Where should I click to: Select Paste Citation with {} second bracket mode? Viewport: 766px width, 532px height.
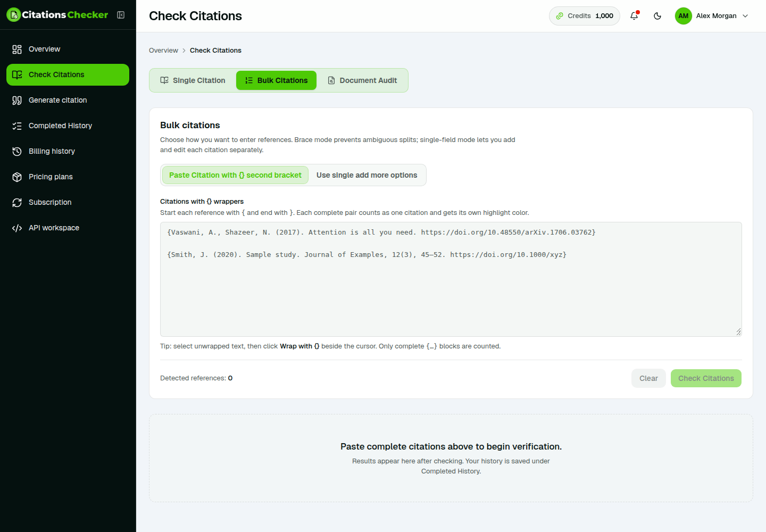pos(235,175)
